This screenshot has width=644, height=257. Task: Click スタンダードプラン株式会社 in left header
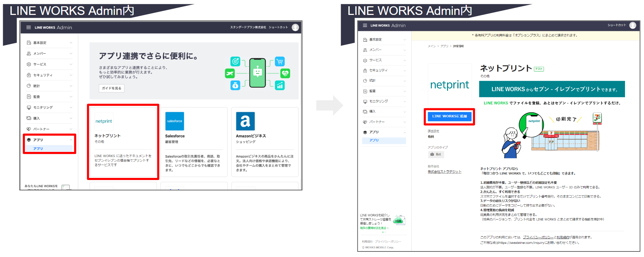248,27
